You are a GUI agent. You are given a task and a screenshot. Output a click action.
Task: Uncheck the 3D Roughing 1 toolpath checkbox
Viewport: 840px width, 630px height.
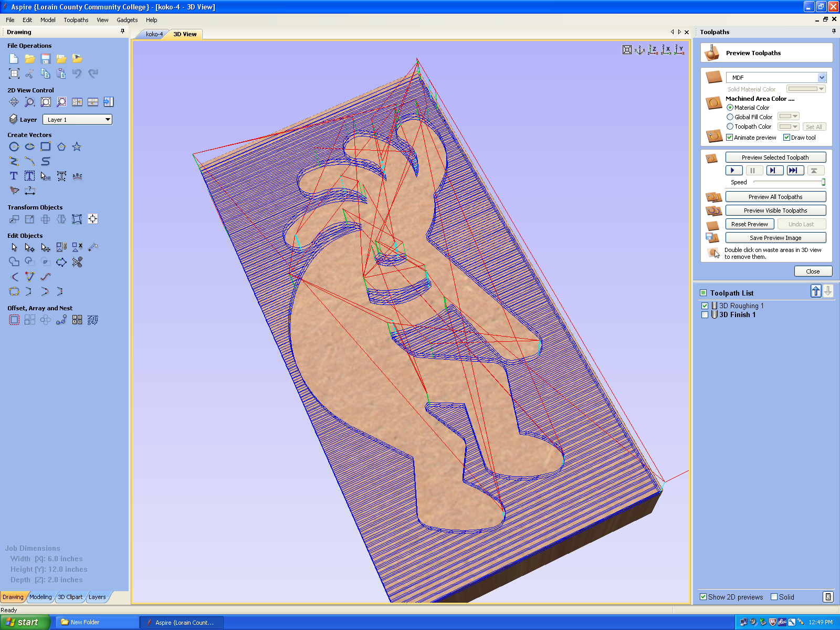click(705, 306)
